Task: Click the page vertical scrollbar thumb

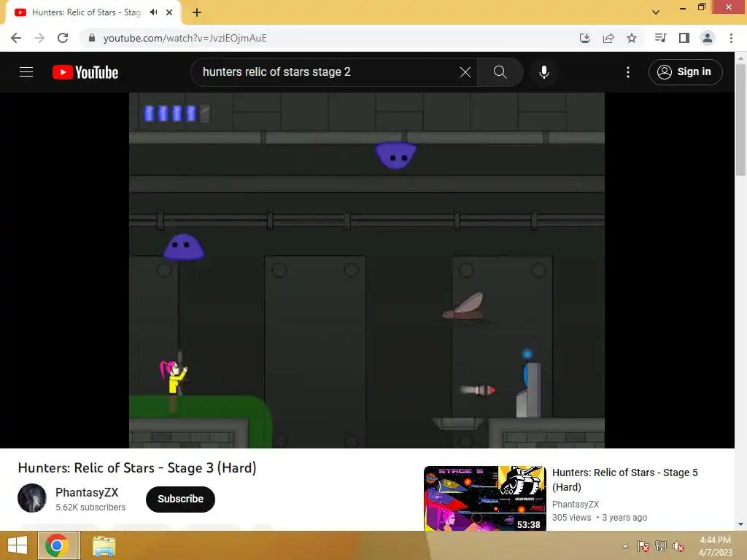Action: (740, 119)
